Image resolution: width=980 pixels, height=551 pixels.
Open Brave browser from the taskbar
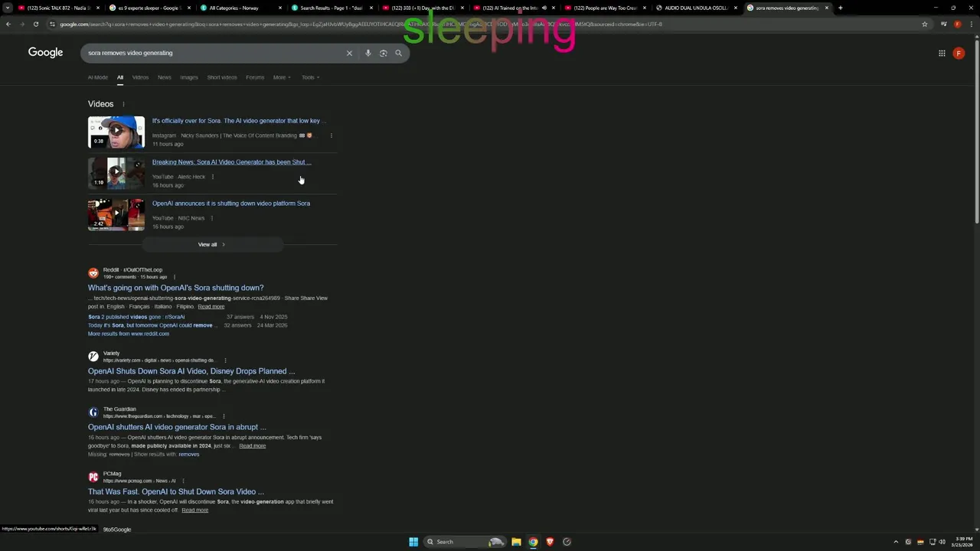(550, 542)
